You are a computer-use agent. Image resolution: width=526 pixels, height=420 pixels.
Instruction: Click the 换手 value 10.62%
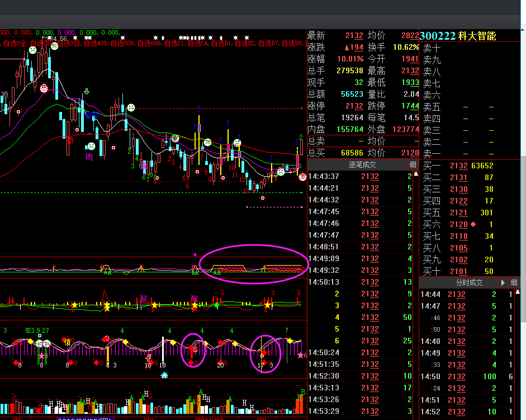(406, 48)
